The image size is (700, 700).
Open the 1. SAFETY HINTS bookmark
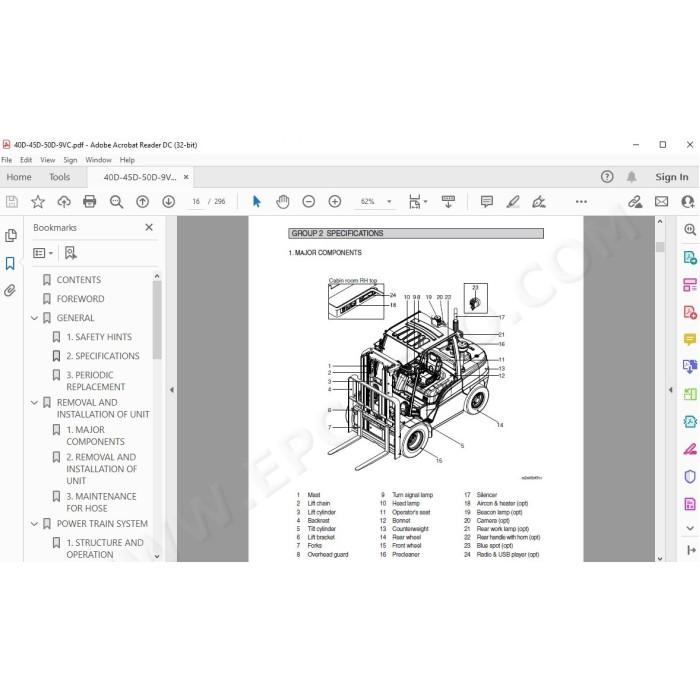pos(99,337)
